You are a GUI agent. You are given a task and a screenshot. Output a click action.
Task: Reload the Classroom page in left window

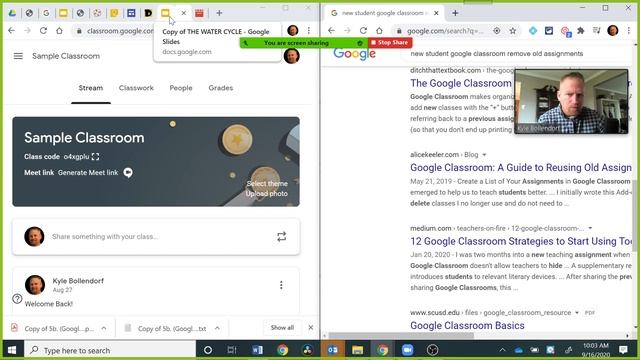pyautogui.click(x=43, y=31)
